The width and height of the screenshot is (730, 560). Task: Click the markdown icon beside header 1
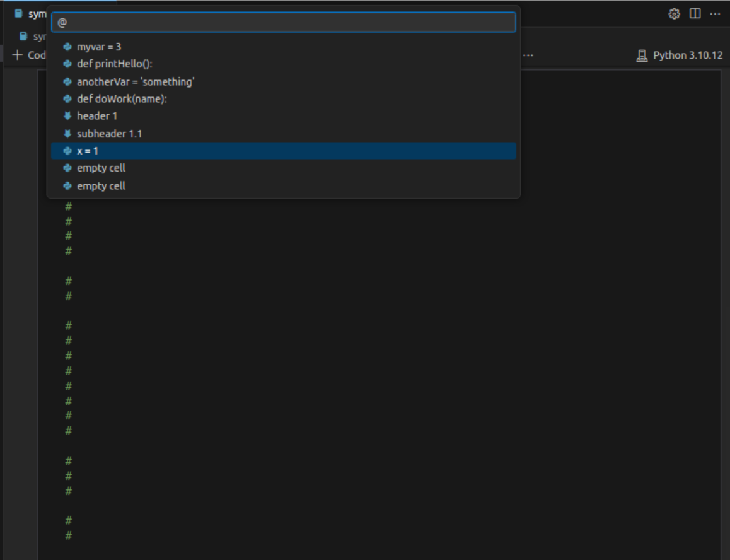[67, 116]
